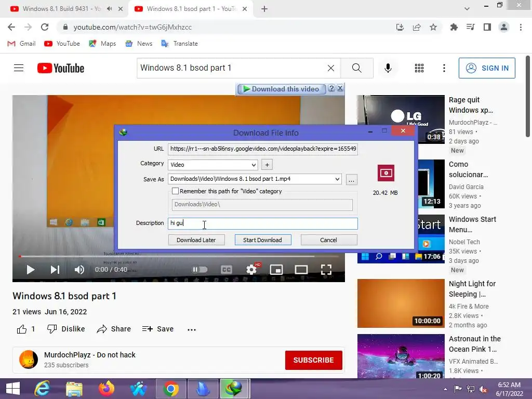Launch Firefox from taskbar
The image size is (532, 399).
(106, 389)
